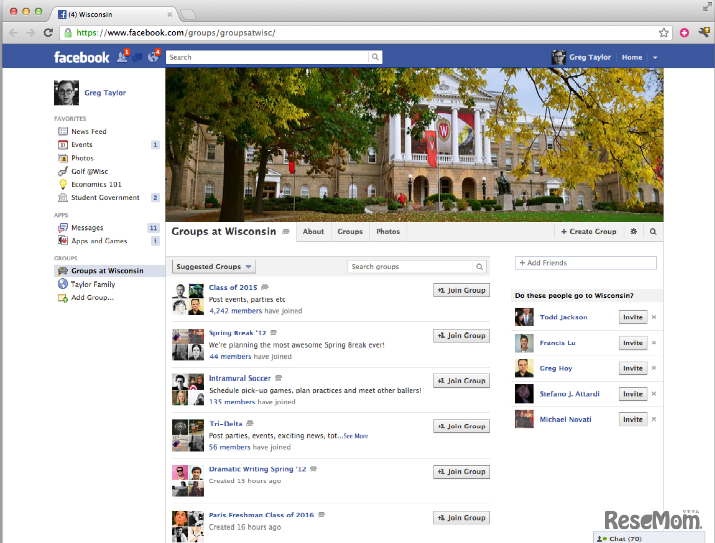Screen dimensions: 715x543
Task: Focus the Add Friends input field
Action: 585,263
